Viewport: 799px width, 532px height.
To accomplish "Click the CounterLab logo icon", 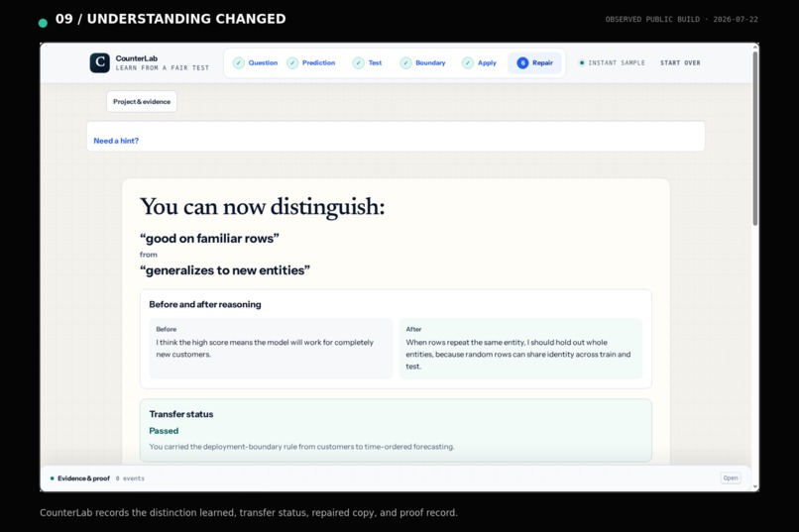I will (x=100, y=62).
